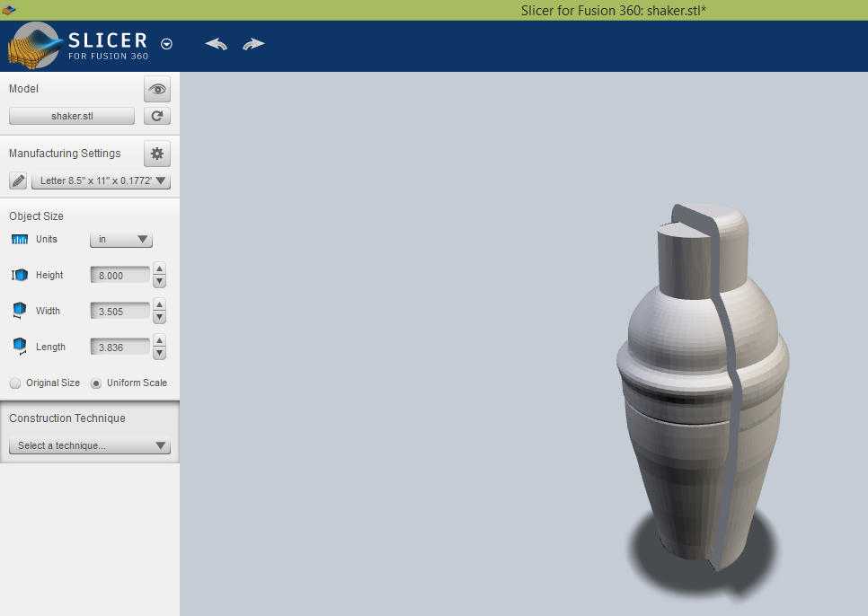Select the Original Size radio button
This screenshot has width=868, height=616.
pos(15,383)
